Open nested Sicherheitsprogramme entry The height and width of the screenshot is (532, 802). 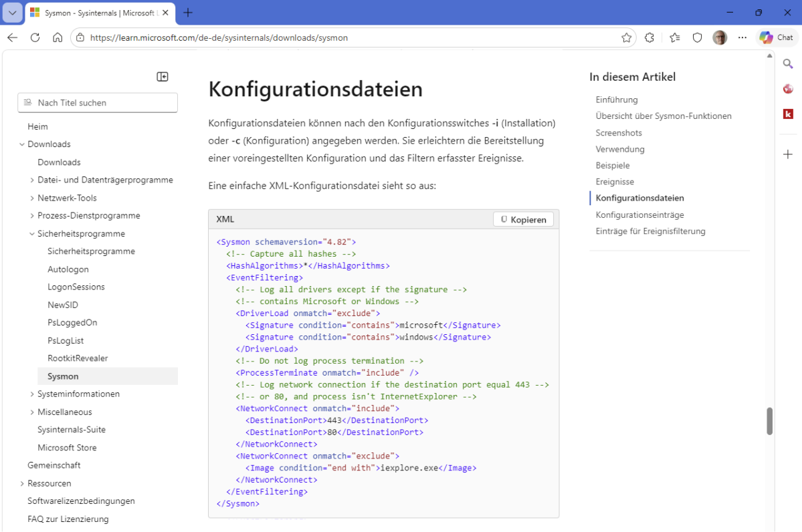pos(91,251)
